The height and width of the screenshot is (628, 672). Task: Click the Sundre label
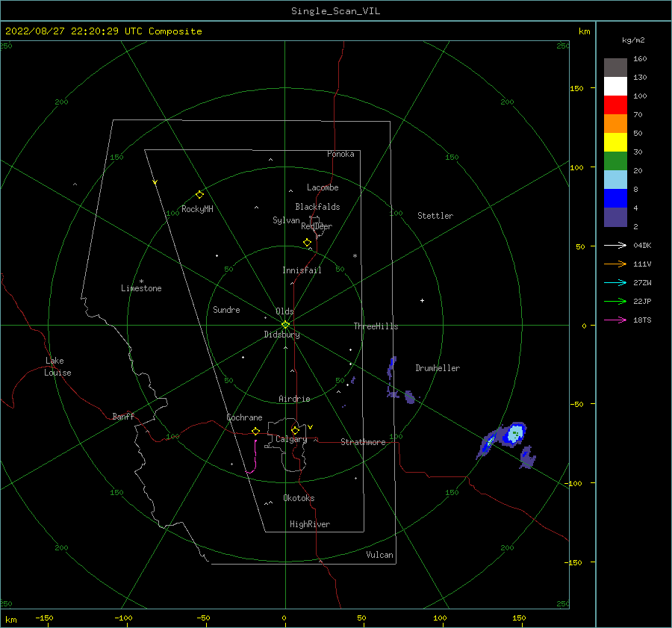226,309
